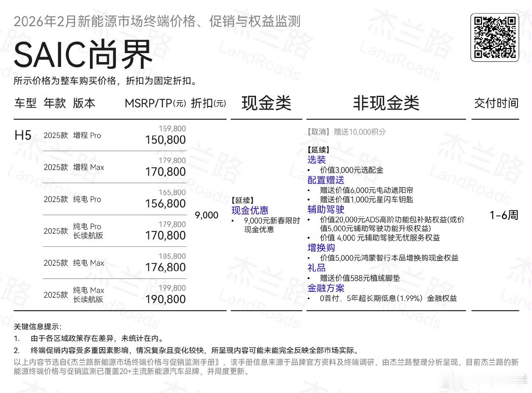Image resolution: width=532 pixels, height=393 pixels.
Task: Click the 年款 column header
Action: pos(55,103)
